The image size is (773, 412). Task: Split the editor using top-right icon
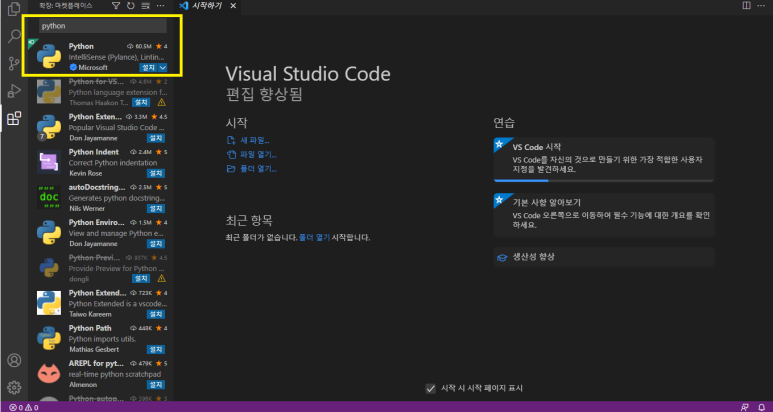746,5
